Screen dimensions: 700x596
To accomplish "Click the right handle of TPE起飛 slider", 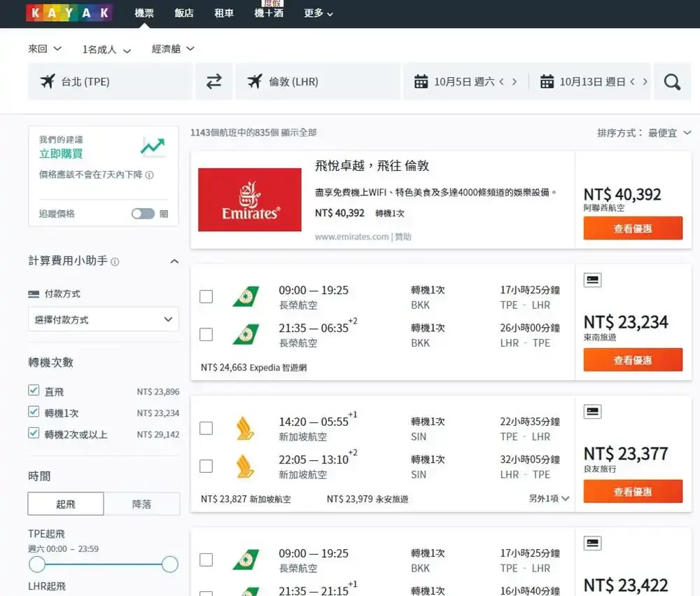I will (x=170, y=564).
